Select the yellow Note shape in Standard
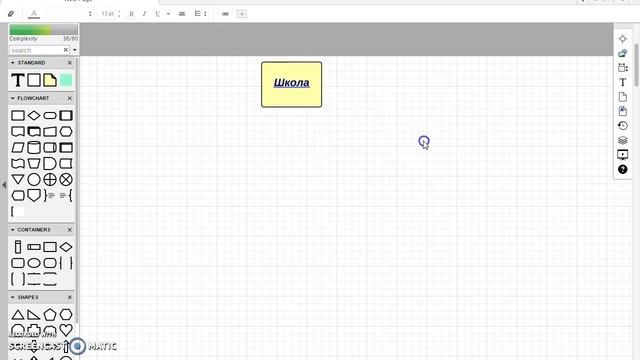Screen dimensions: 640x360 [50, 80]
